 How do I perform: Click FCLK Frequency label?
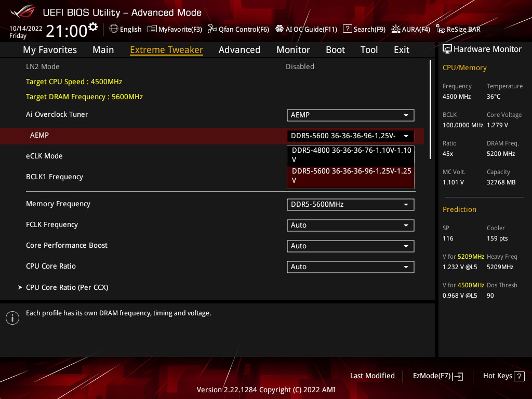(52, 224)
